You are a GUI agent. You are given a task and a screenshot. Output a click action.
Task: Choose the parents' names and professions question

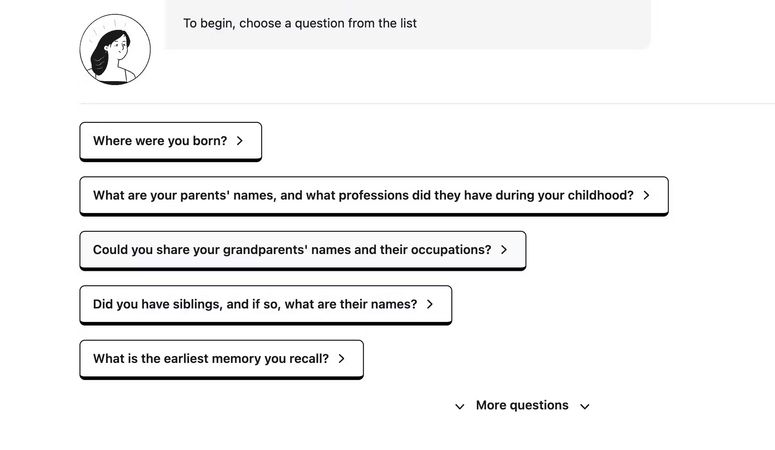(374, 196)
